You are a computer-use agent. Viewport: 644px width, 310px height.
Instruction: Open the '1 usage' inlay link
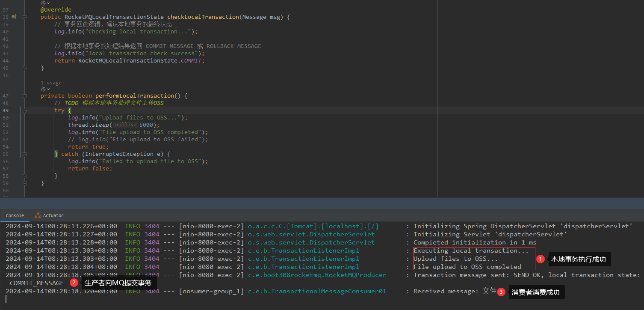pos(51,83)
